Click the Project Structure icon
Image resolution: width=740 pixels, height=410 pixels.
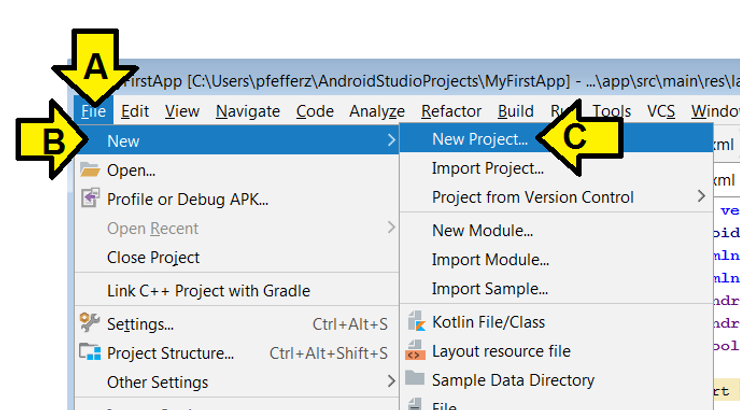point(90,353)
